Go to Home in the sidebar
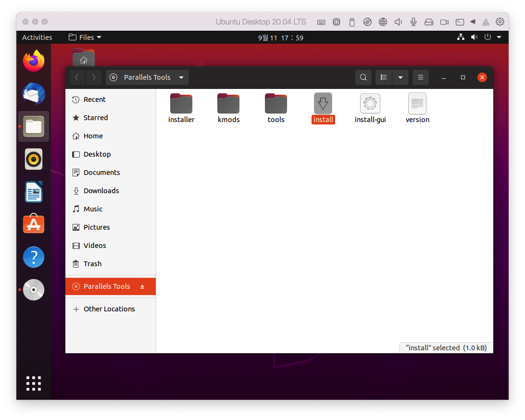The width and height of the screenshot is (525, 420). coord(111,136)
